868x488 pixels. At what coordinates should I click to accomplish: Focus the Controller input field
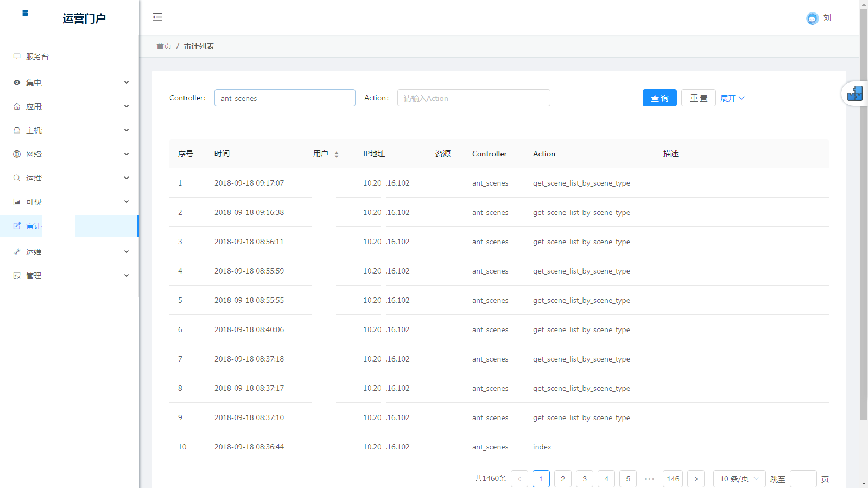pyautogui.click(x=285, y=98)
